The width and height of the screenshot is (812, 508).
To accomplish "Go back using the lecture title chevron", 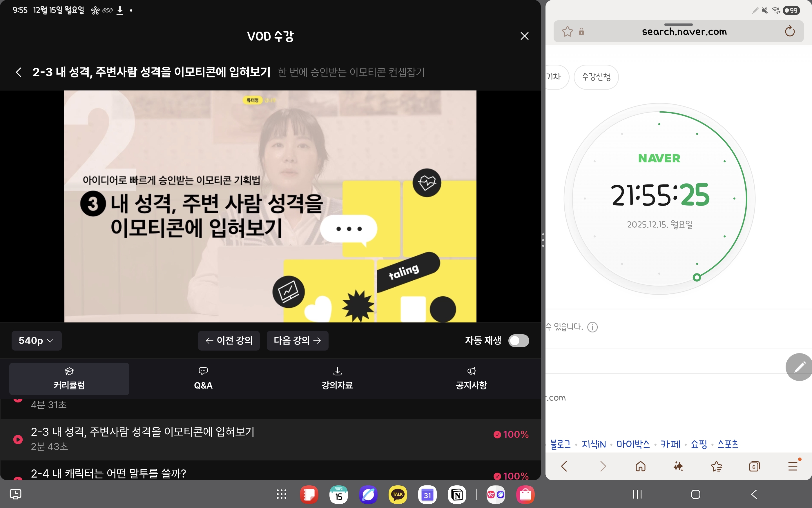I will tap(19, 72).
